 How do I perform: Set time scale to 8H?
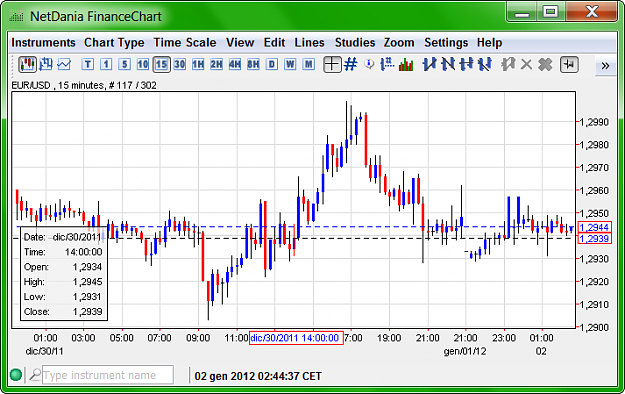point(253,64)
